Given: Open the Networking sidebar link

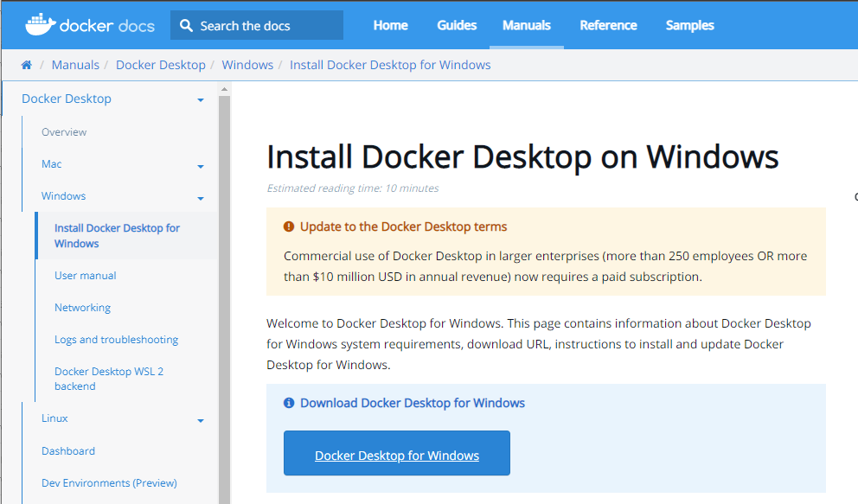Looking at the screenshot, I should pos(82,307).
